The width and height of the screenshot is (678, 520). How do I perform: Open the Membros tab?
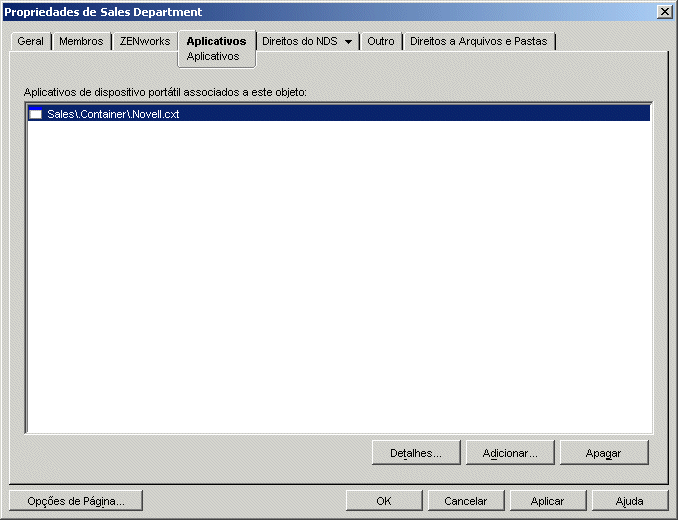click(81, 41)
